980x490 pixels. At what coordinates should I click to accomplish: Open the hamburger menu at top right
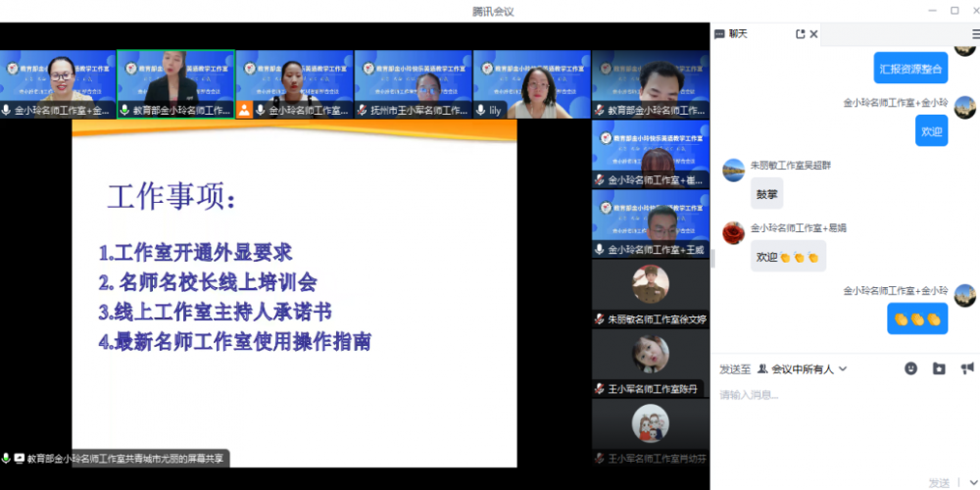[x=976, y=34]
